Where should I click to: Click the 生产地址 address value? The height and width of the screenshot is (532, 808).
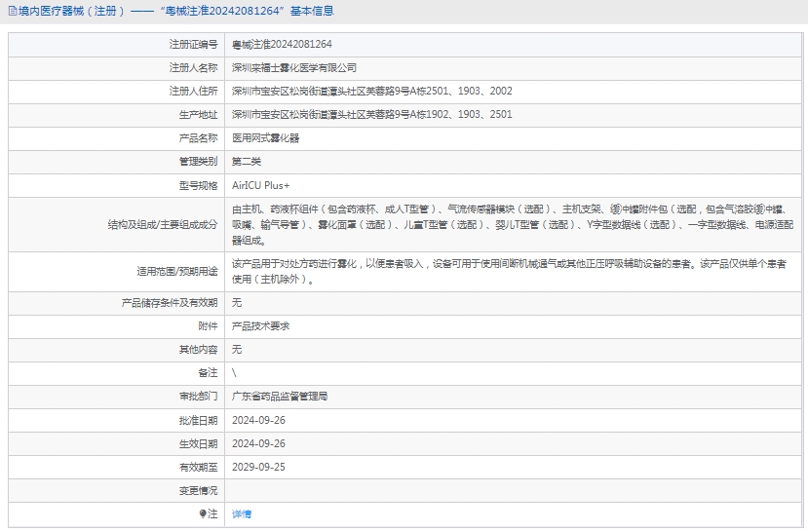point(371,115)
